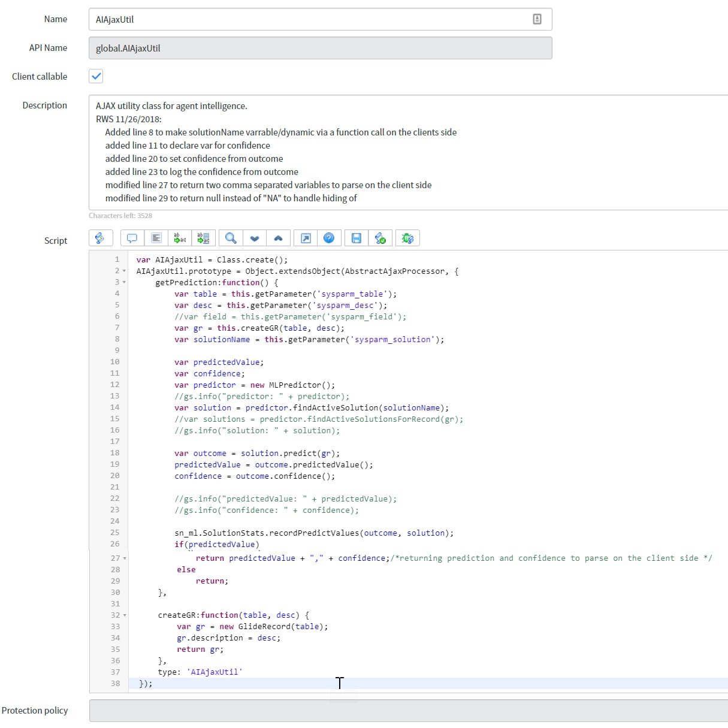Click the Script field label
The width and height of the screenshot is (728, 728).
pyautogui.click(x=56, y=240)
